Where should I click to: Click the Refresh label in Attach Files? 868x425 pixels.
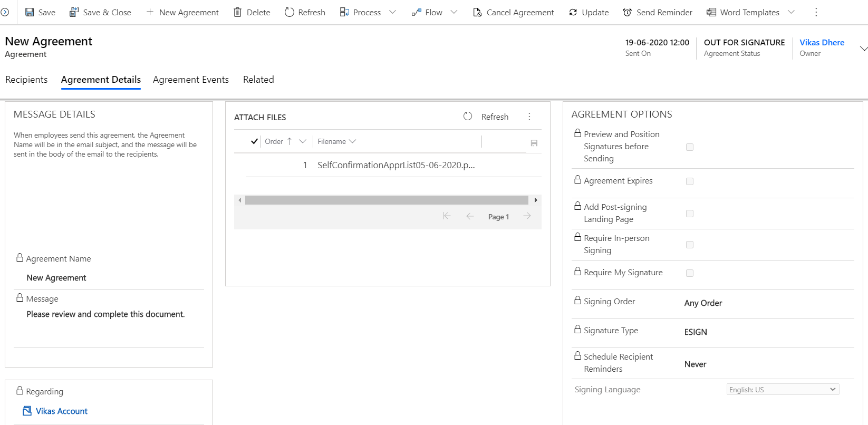[x=495, y=117]
